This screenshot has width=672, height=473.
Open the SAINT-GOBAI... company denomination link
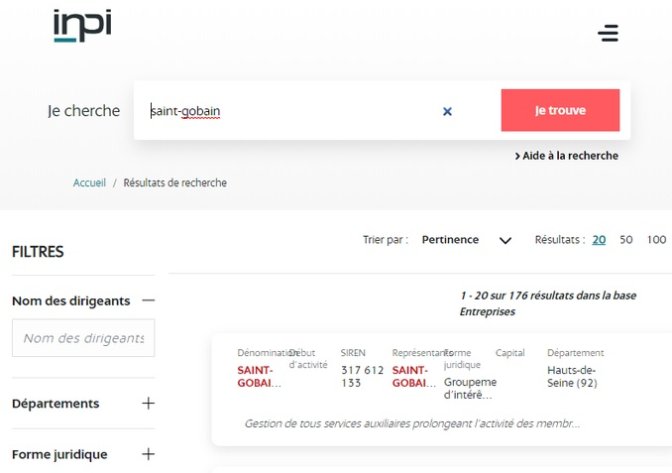(259, 376)
